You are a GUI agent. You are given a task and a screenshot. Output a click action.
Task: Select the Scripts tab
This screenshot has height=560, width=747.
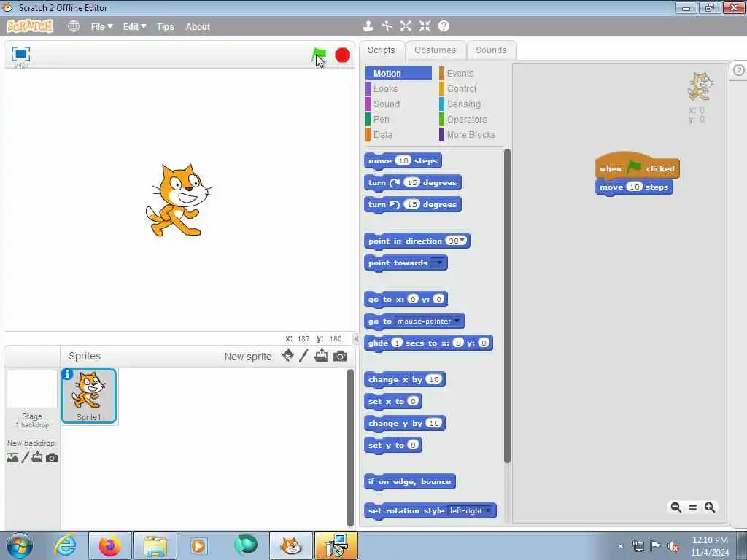click(x=381, y=50)
